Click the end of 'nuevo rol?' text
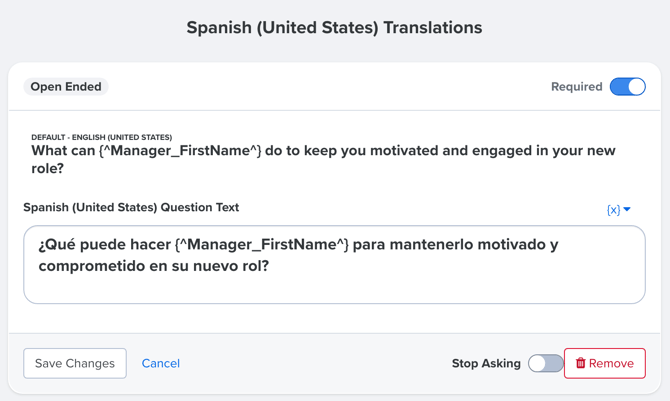 269,266
